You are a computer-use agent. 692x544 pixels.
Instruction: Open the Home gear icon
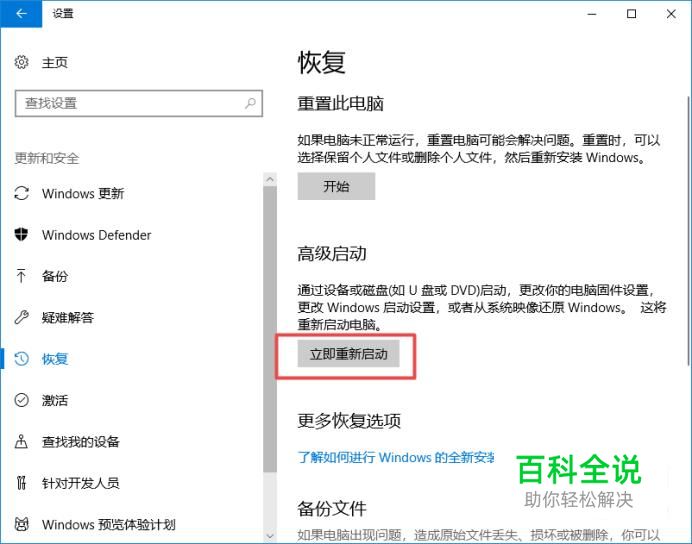[21, 62]
